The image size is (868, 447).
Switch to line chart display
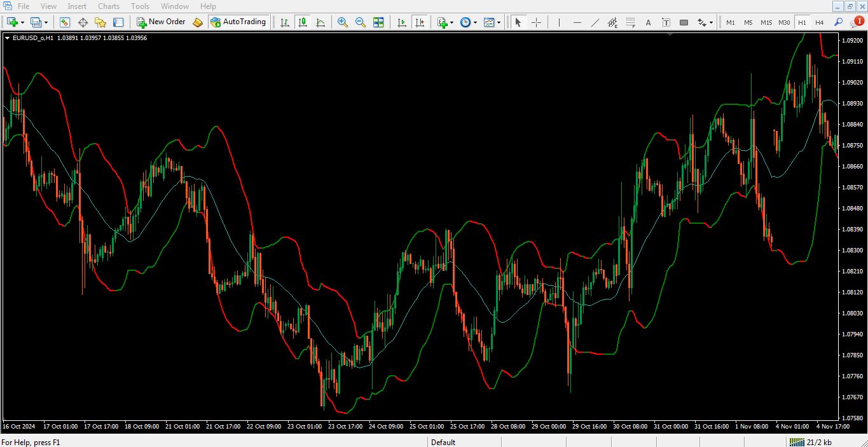(x=320, y=22)
